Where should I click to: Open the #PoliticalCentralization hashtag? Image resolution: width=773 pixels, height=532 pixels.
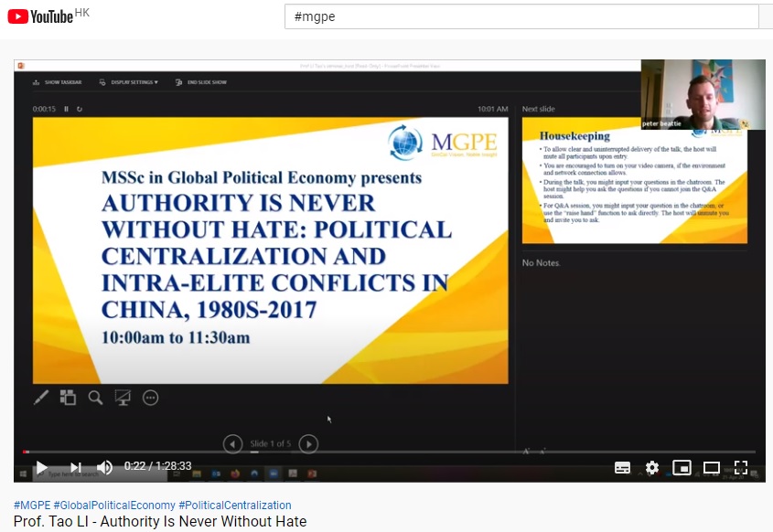235,505
